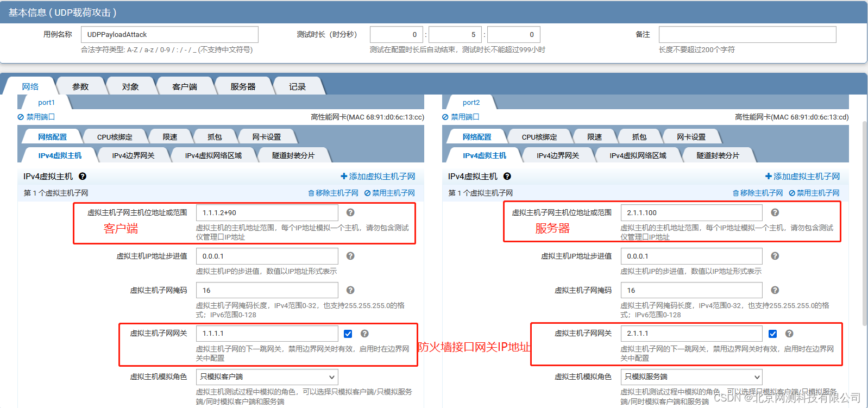The height and width of the screenshot is (408, 868).
Task: Open port2 只模拟服务端 role dropdown
Action: point(691,376)
